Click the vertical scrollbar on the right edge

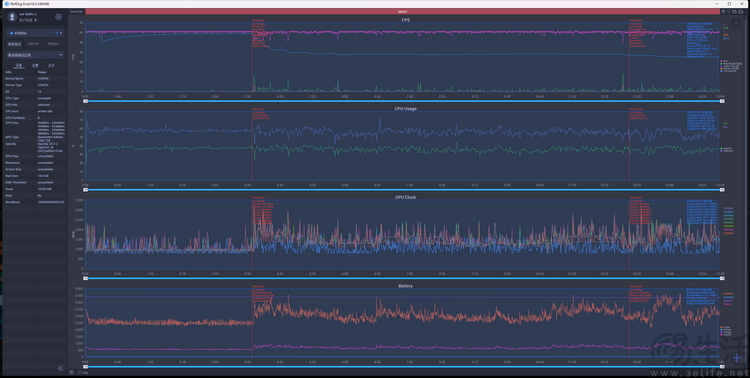click(x=746, y=191)
